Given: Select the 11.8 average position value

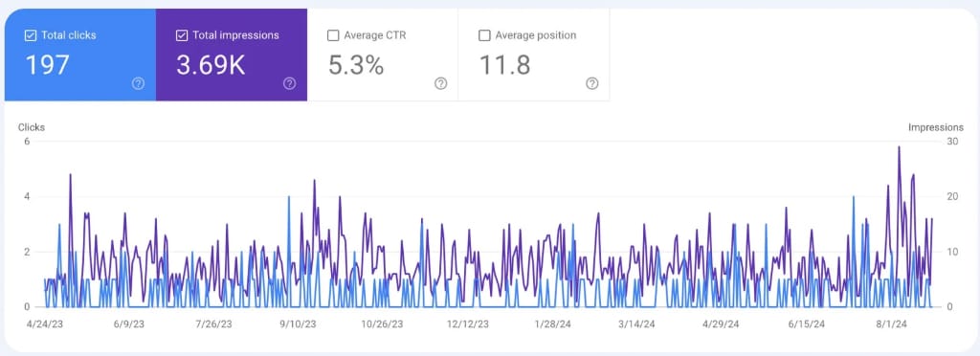Looking at the screenshot, I should pos(505,65).
